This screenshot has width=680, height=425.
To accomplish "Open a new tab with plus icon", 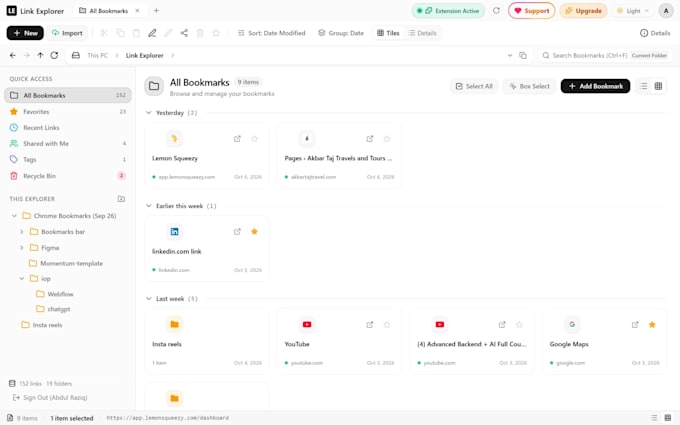I will click(x=157, y=11).
